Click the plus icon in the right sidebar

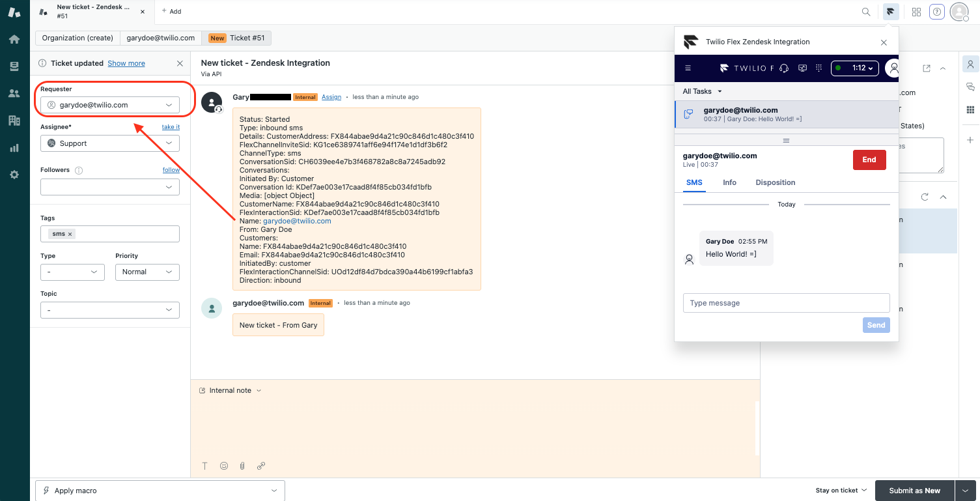[x=970, y=140]
